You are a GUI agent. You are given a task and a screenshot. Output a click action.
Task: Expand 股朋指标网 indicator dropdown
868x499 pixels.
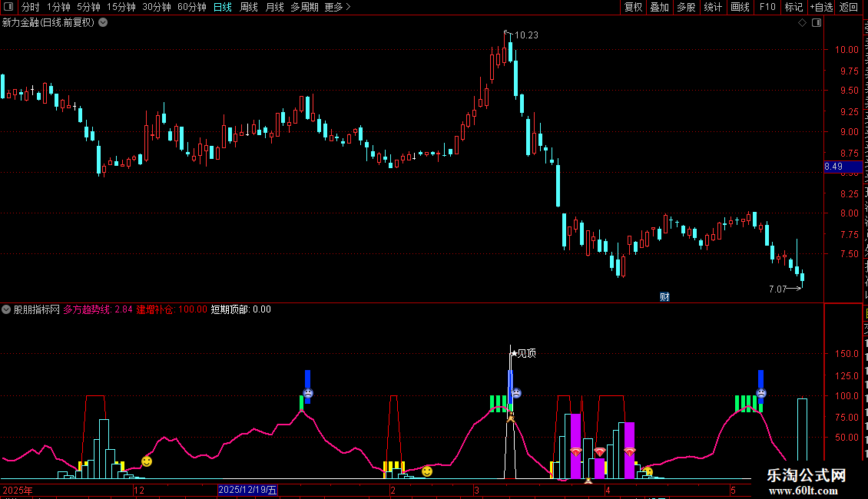pos(6,309)
